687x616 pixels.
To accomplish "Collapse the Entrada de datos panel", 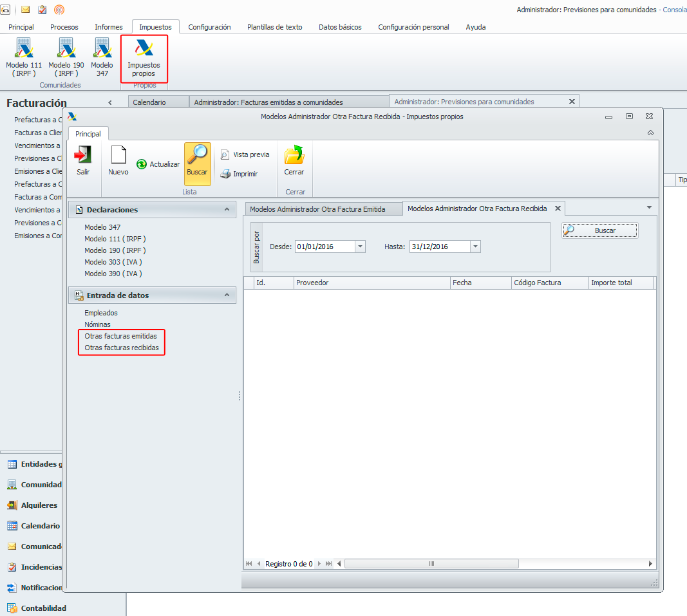I will [x=227, y=295].
